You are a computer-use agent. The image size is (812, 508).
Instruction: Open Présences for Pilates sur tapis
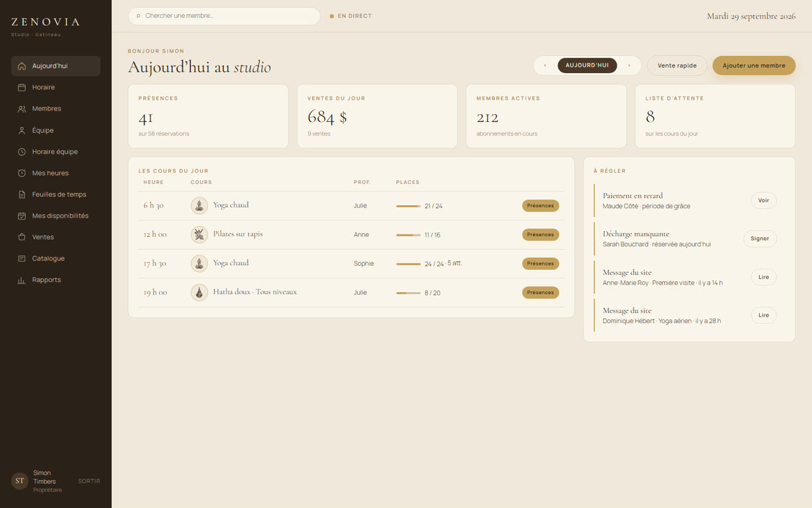point(540,234)
